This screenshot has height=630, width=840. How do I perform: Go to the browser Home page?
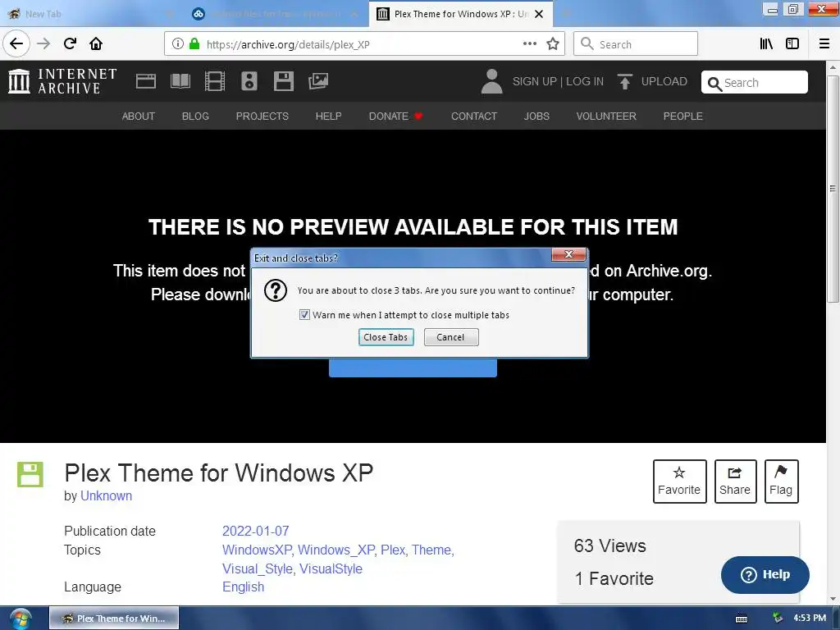[x=96, y=43]
